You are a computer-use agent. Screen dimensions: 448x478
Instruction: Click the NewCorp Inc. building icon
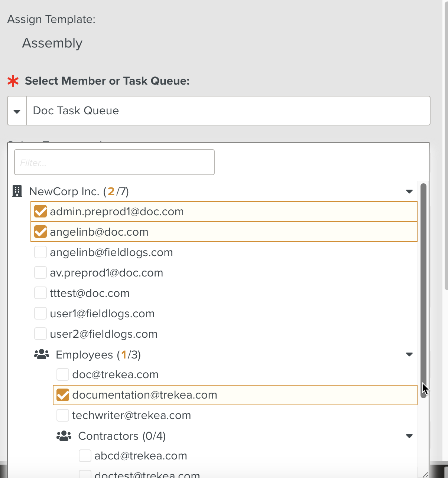pyautogui.click(x=17, y=191)
